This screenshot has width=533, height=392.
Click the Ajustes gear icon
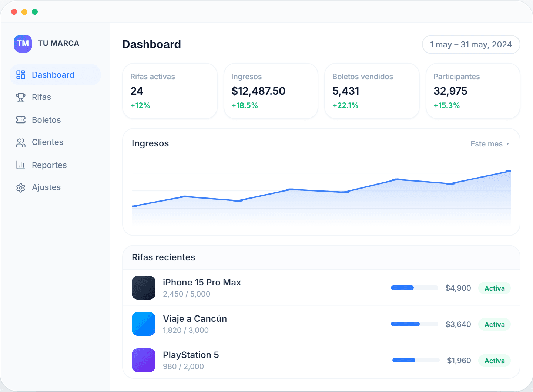coord(21,187)
